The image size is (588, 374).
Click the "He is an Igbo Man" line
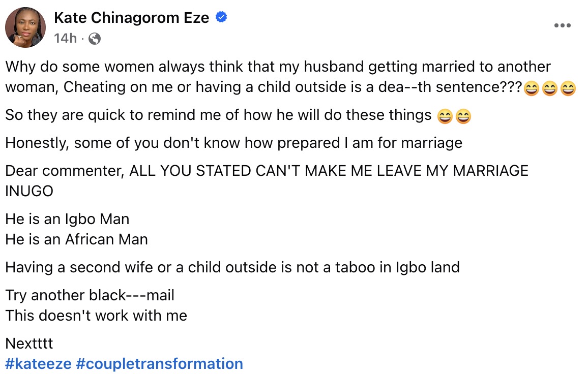67,219
